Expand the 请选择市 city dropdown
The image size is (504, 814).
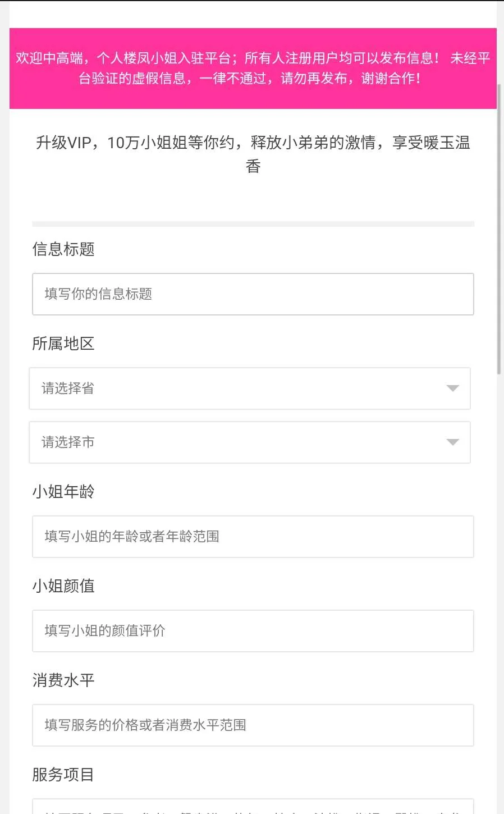click(x=249, y=442)
